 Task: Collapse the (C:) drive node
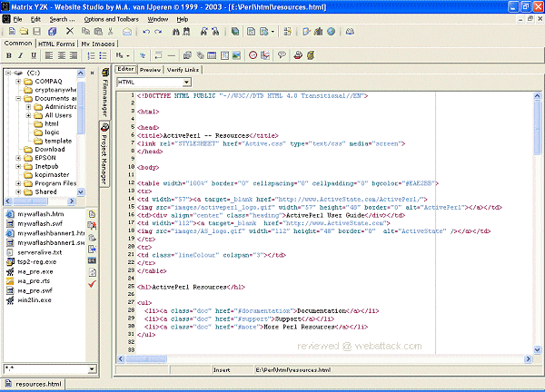point(8,73)
